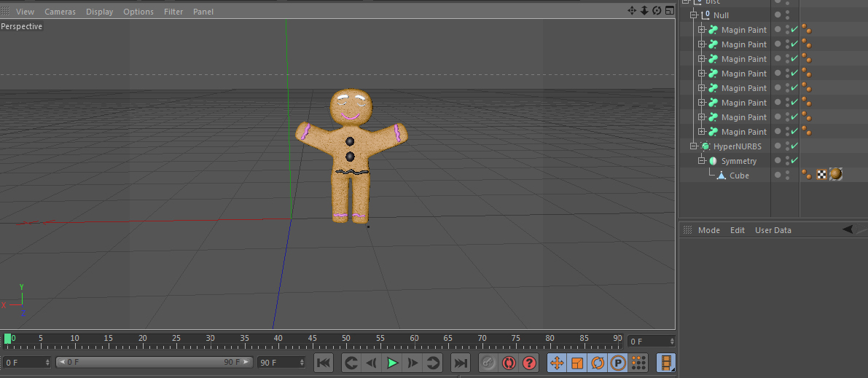
Task: Click the HyperNURBS generator icon
Action: (x=705, y=146)
